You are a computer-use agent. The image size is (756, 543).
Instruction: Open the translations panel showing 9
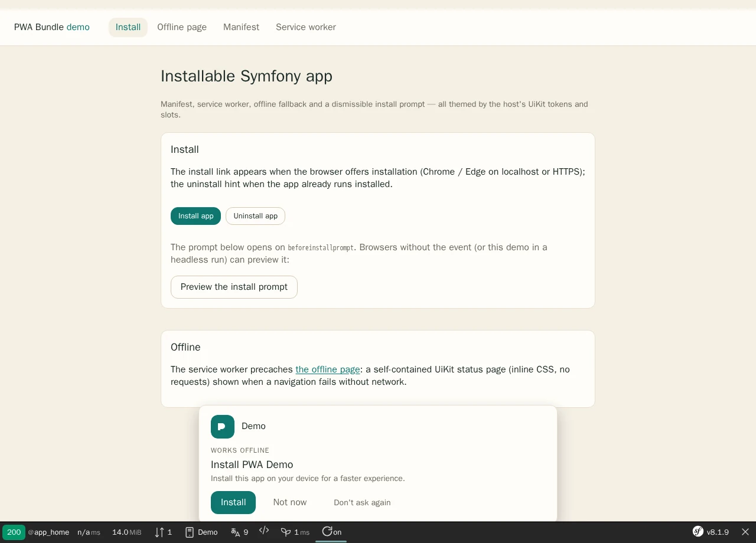point(239,532)
